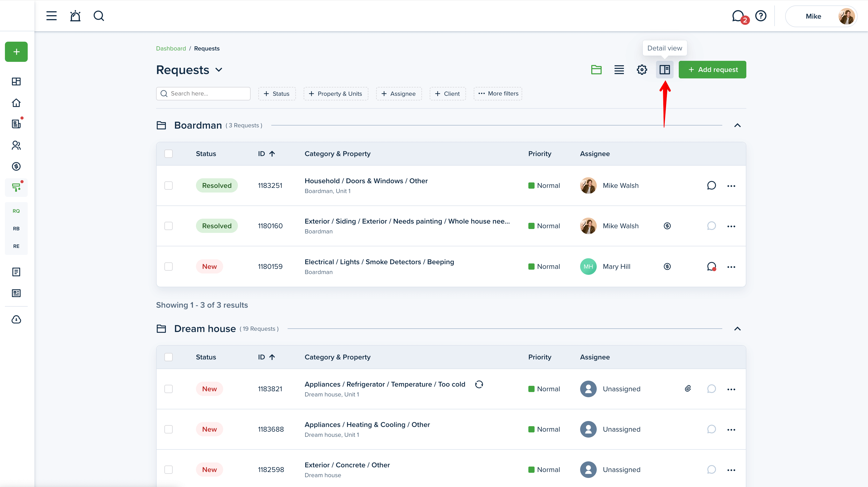Screen dimensions: 868x487
Task: Check the box for request 1183688
Action: [169, 429]
